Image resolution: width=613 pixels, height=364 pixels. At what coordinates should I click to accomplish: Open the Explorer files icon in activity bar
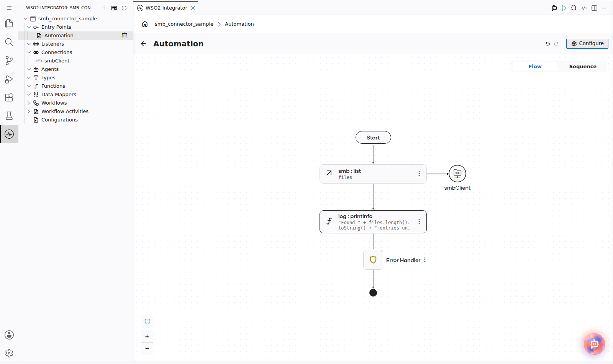point(9,24)
